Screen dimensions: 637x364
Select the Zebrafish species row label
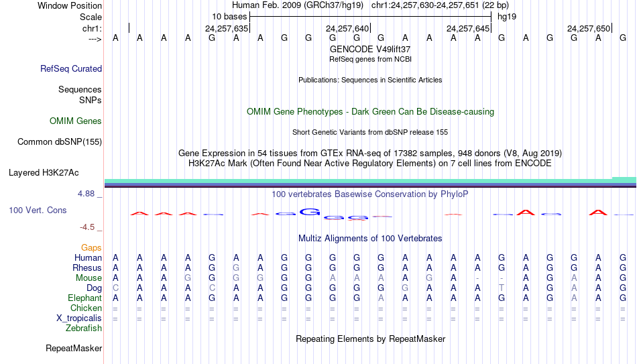(x=84, y=328)
